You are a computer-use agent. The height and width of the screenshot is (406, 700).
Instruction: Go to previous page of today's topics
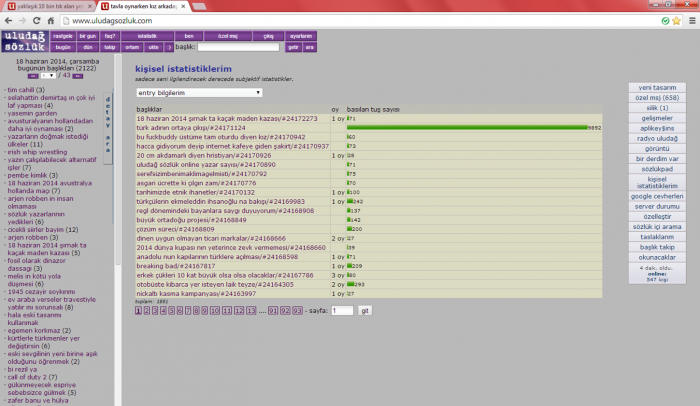pos(33,76)
